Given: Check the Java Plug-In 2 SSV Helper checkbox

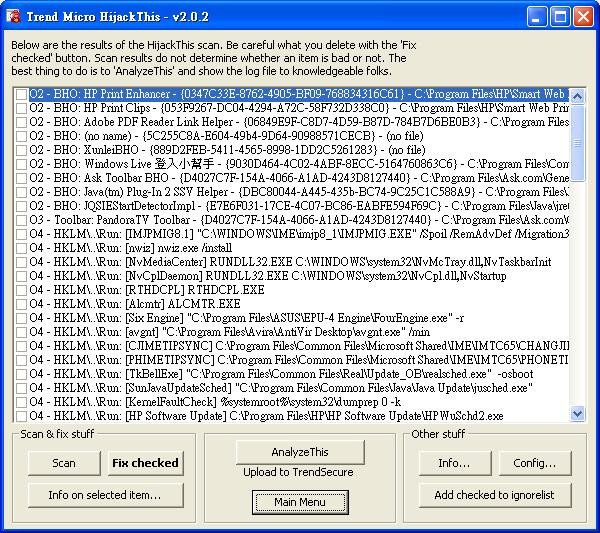Looking at the screenshot, I should tap(21, 192).
